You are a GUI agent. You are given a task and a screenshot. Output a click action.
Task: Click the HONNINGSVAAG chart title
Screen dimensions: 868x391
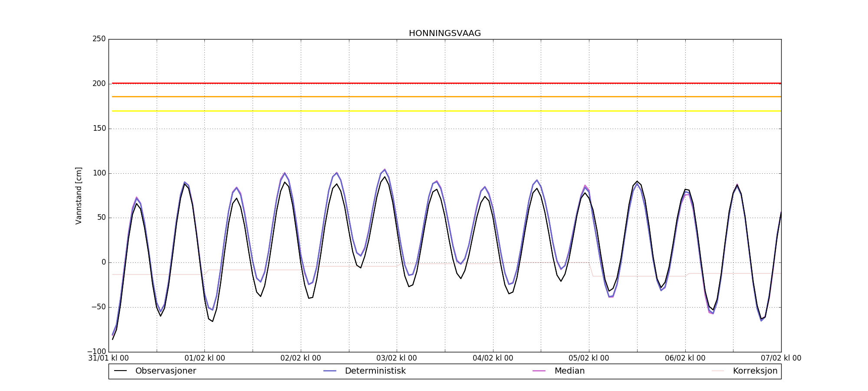pos(444,33)
